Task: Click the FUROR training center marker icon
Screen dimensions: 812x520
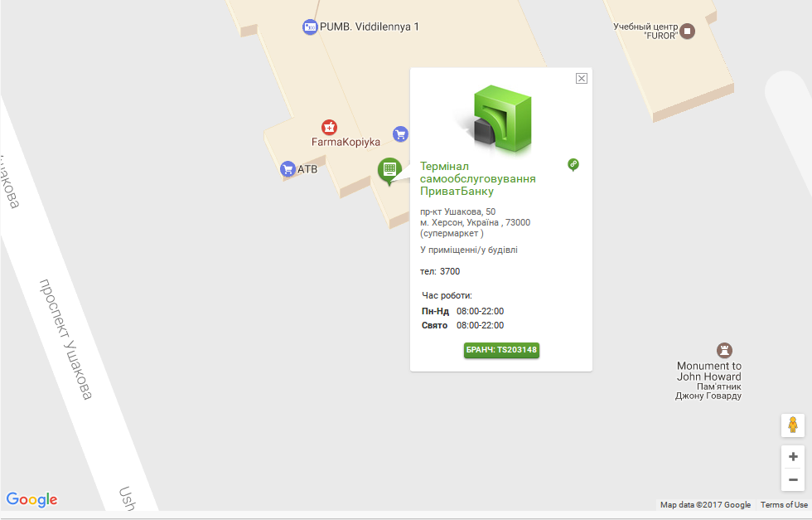Action: 687,32
